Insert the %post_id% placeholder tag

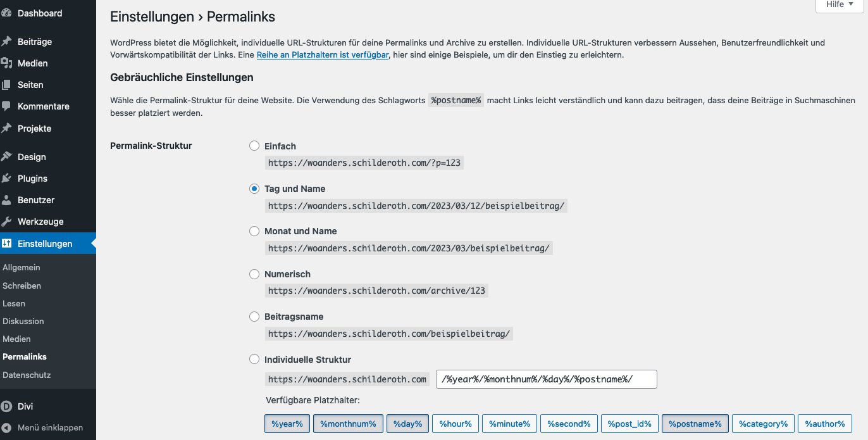click(629, 424)
